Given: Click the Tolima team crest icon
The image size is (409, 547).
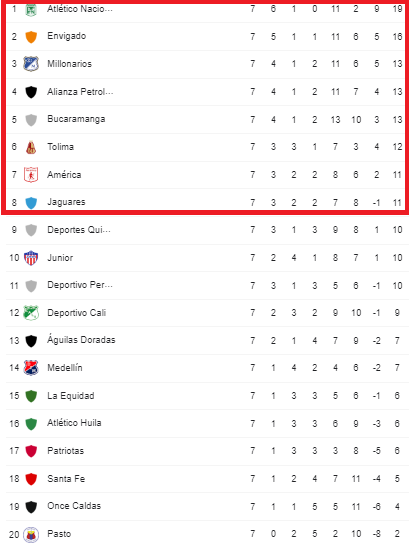Looking at the screenshot, I should click(31, 147).
